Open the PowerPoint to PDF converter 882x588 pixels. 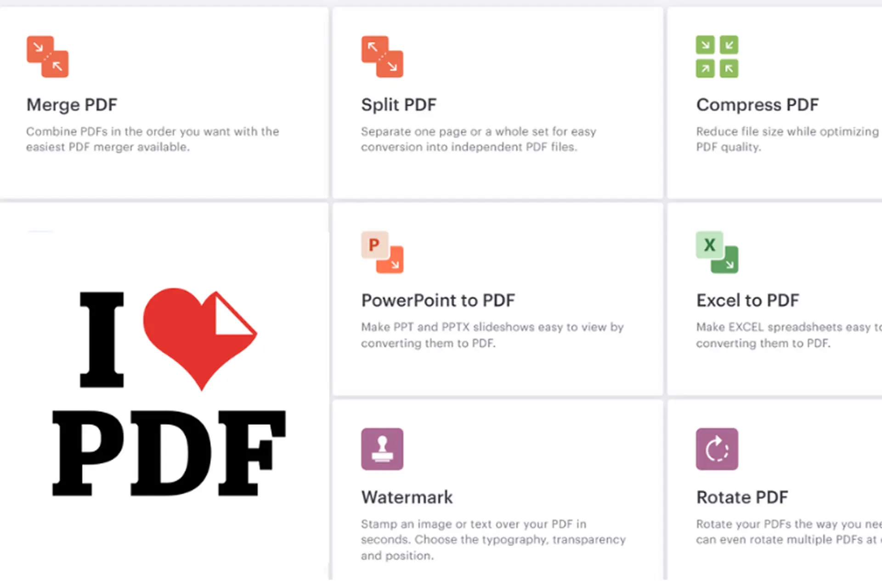(438, 300)
